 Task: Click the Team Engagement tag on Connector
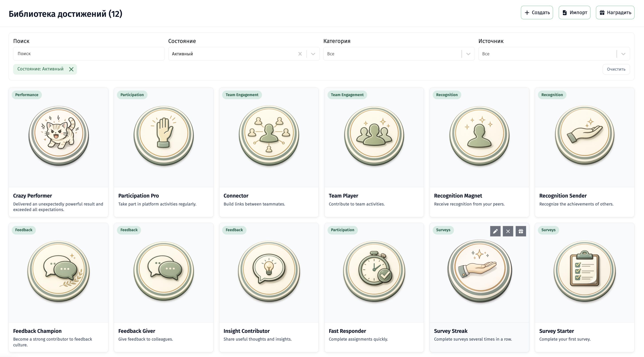tap(242, 95)
